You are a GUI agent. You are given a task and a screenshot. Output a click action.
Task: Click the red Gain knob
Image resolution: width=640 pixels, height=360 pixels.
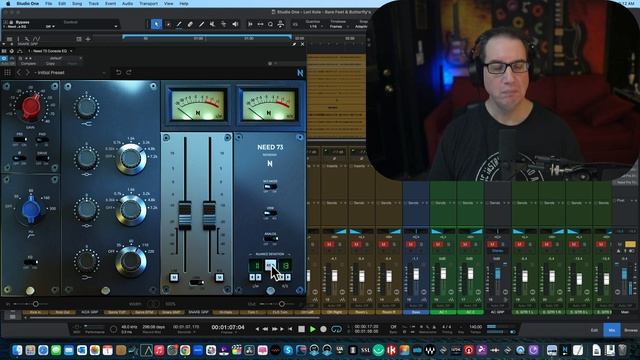coord(31,107)
